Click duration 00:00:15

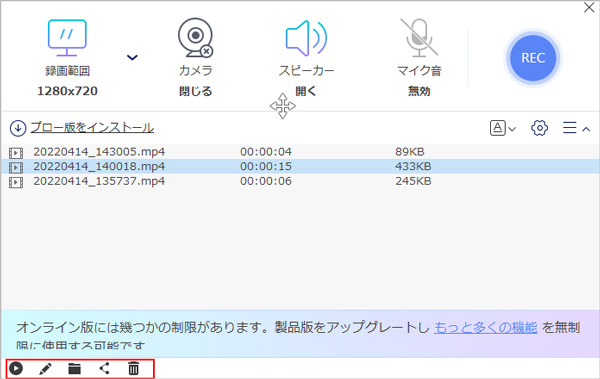[266, 167]
